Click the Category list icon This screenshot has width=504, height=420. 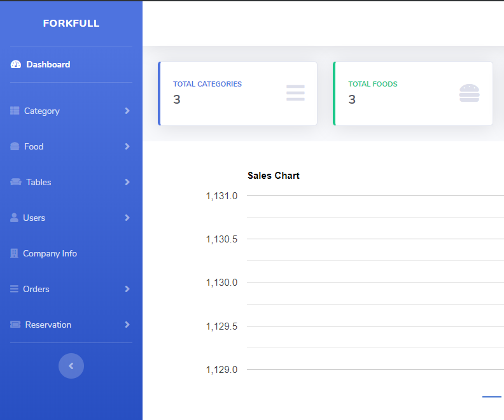pos(15,111)
